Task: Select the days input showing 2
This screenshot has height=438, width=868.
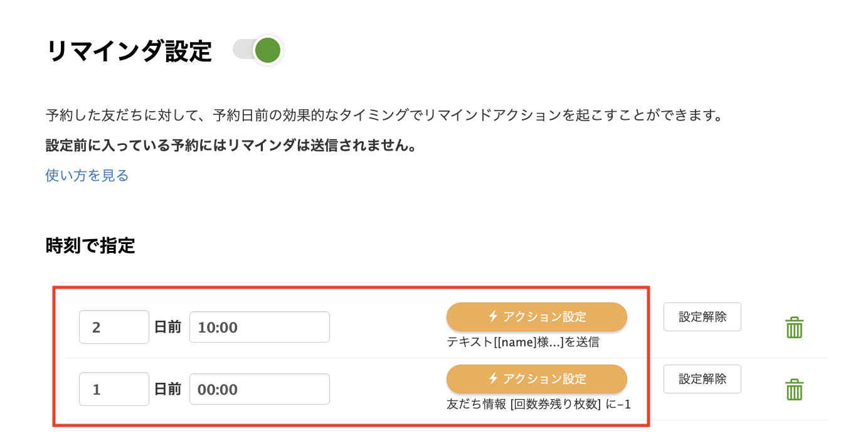Action: (x=114, y=326)
